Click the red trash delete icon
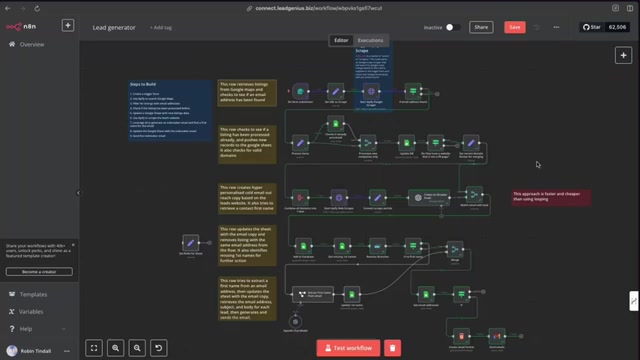 [x=392, y=348]
